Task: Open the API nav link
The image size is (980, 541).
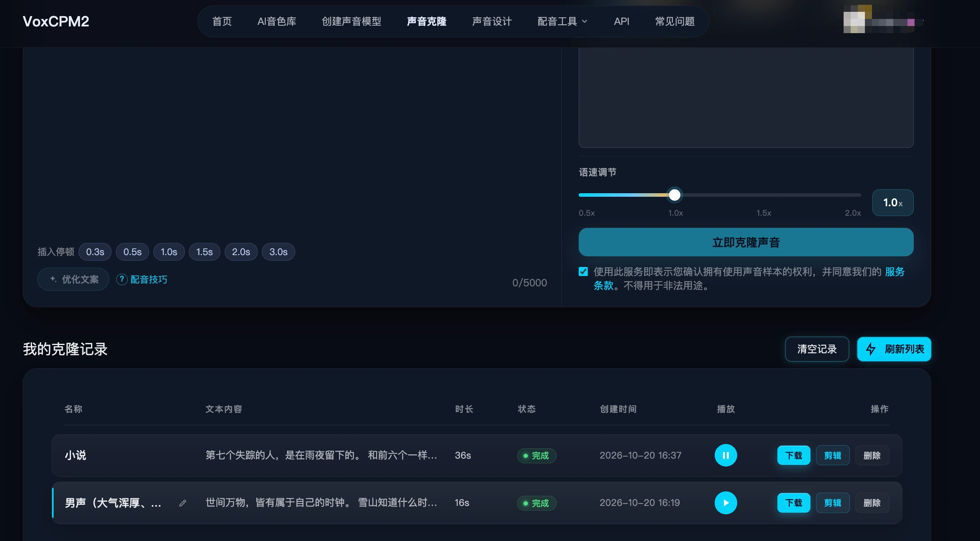Action: 622,21
